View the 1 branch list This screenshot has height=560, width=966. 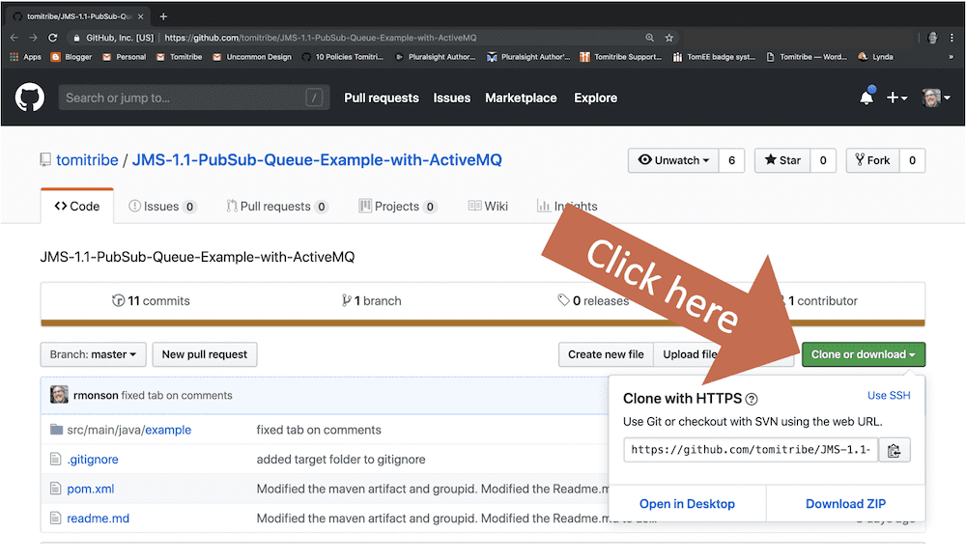(372, 300)
